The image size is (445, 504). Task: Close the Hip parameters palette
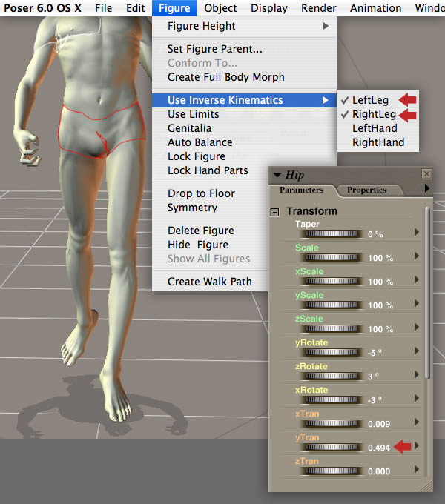click(x=426, y=174)
